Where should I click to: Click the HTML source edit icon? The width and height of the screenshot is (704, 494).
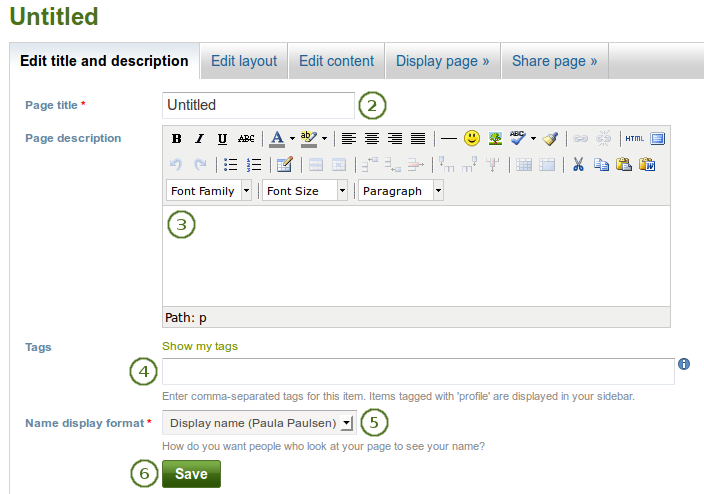(x=635, y=139)
